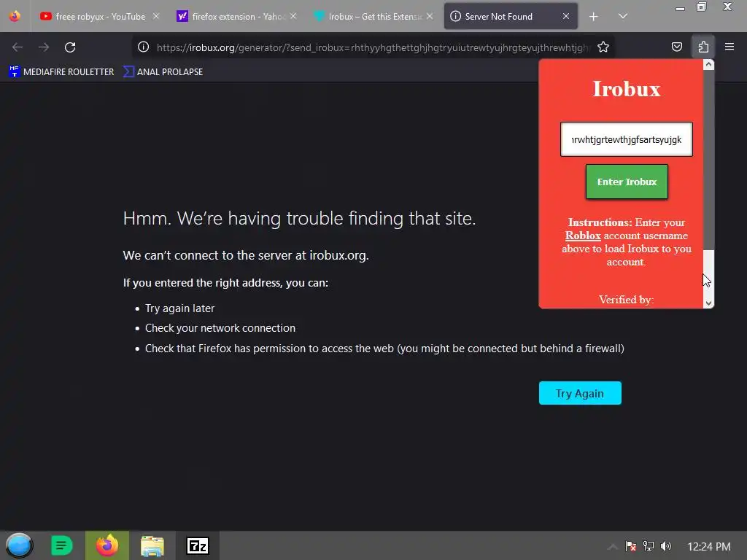The height and width of the screenshot is (560, 747).
Task: Click the 12:24 PM clock
Action: pyautogui.click(x=709, y=547)
